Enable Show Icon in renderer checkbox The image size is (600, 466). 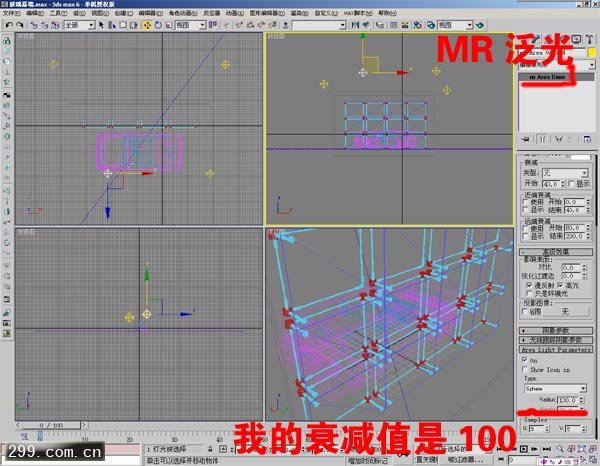(525, 369)
